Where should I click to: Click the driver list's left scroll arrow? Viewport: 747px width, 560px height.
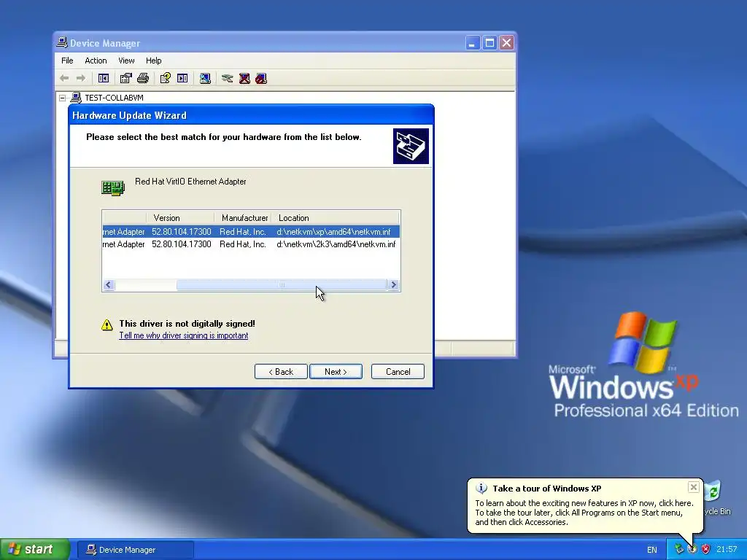[109, 285]
